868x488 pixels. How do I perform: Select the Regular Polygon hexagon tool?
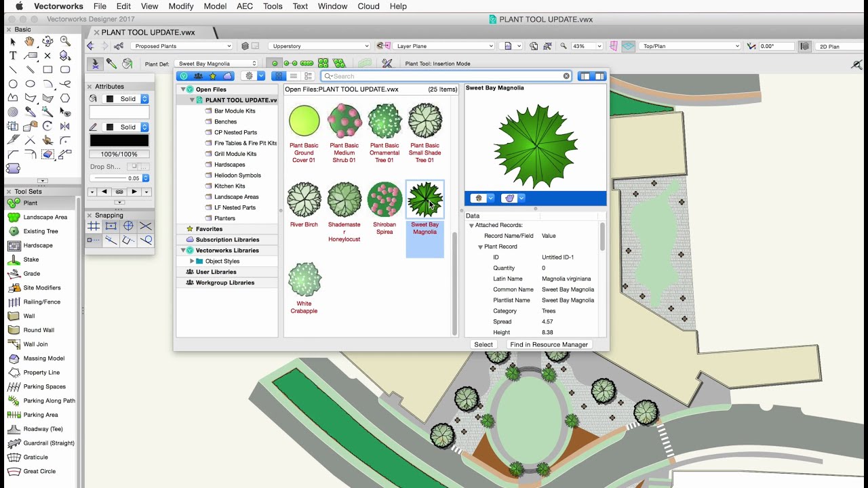[65, 98]
